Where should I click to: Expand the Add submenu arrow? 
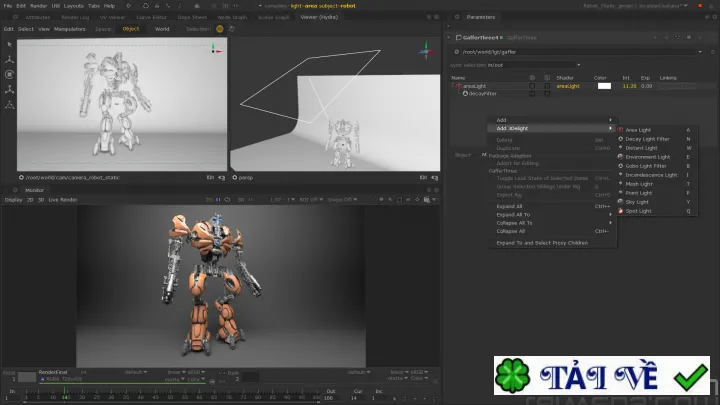610,120
